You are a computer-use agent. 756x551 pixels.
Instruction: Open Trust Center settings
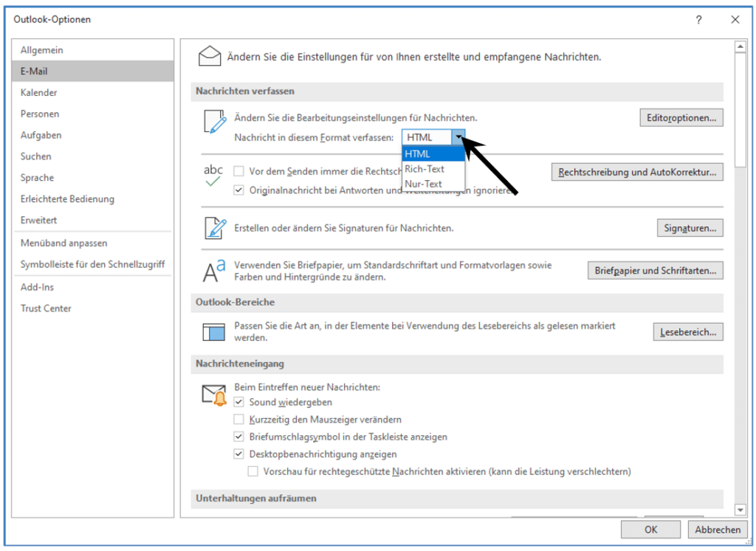92,308
